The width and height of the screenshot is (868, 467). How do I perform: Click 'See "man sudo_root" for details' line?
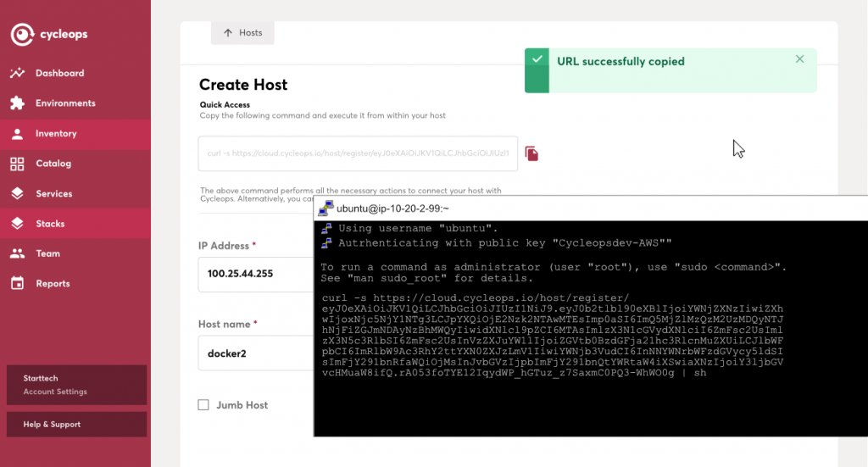coord(427,278)
